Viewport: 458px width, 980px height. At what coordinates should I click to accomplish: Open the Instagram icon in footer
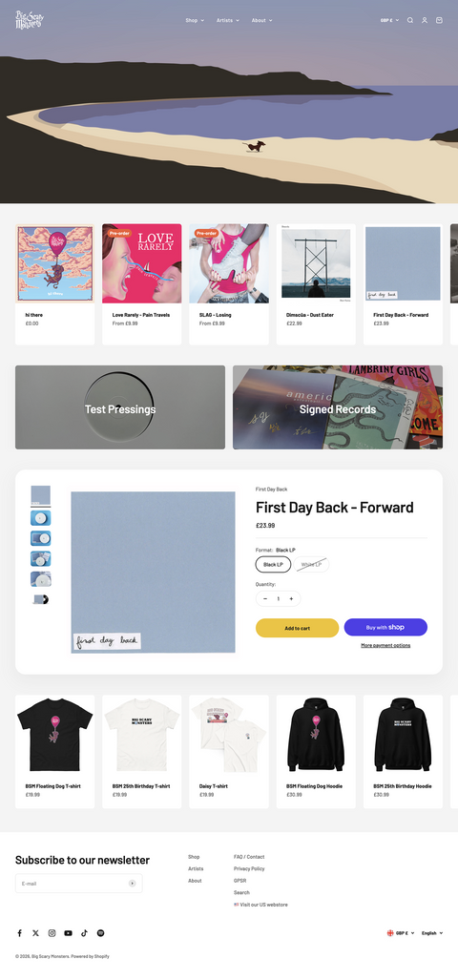(x=52, y=933)
